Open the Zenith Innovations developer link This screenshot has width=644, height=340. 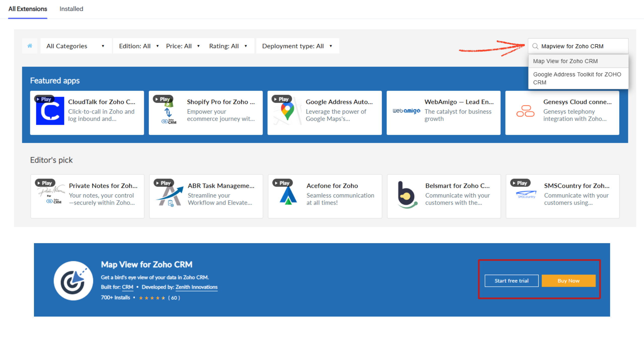pyautogui.click(x=196, y=287)
